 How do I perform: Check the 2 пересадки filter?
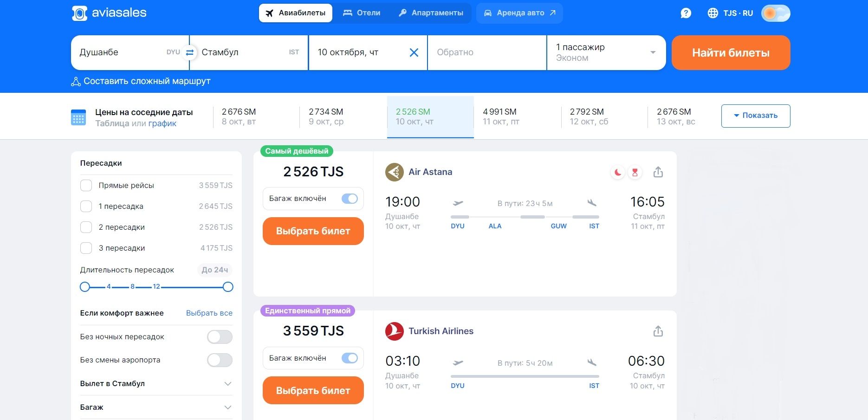click(86, 227)
